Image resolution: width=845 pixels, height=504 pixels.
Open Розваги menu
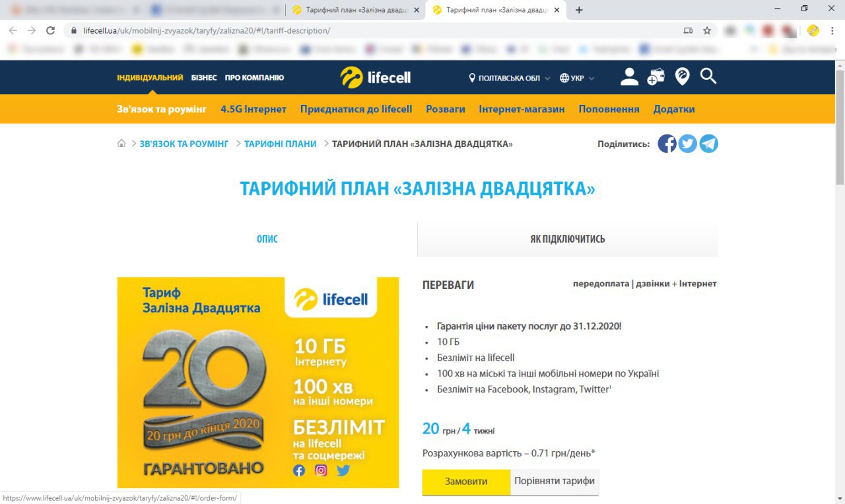pos(446,109)
